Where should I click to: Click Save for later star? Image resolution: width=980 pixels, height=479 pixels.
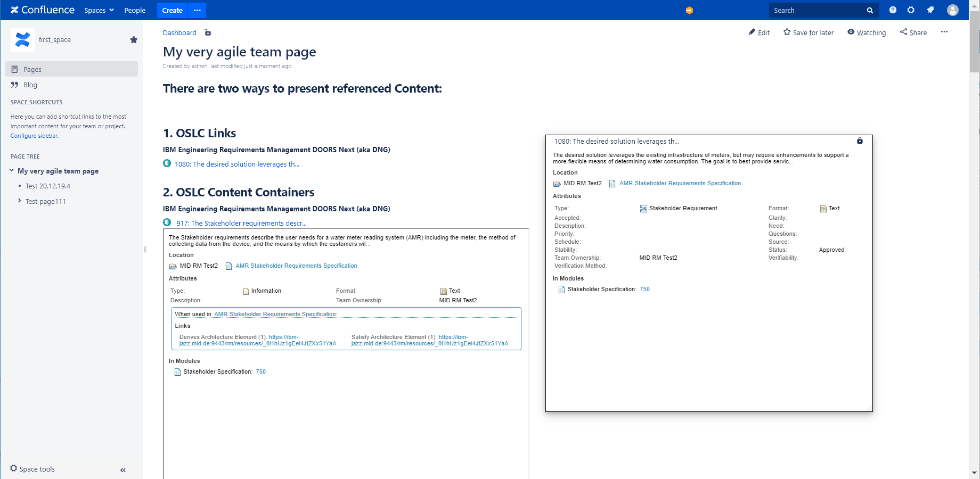click(808, 32)
